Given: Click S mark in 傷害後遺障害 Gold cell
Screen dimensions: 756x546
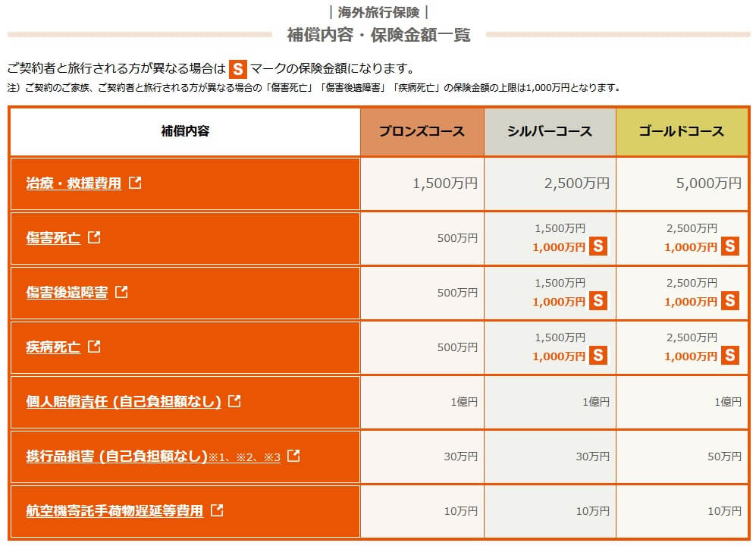Looking at the screenshot, I should coord(730,300).
